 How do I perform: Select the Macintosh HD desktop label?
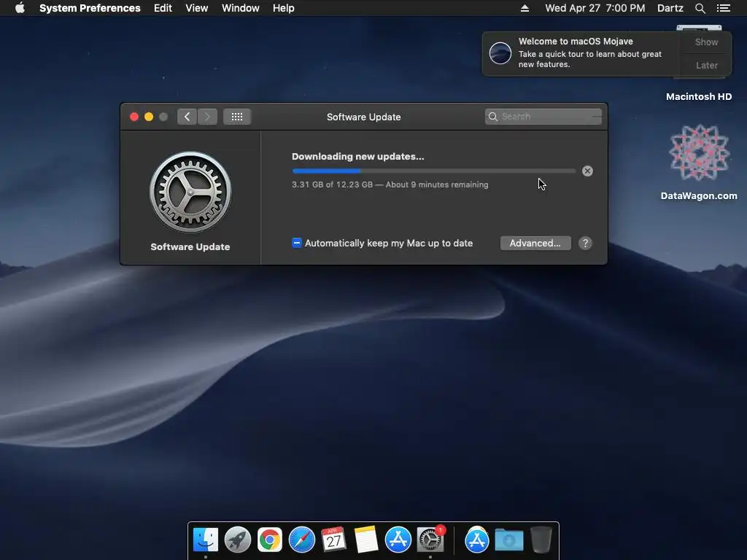(x=699, y=97)
